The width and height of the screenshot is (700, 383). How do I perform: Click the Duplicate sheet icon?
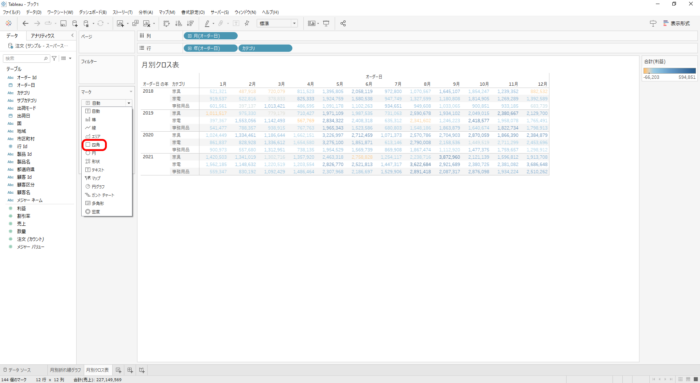click(135, 23)
